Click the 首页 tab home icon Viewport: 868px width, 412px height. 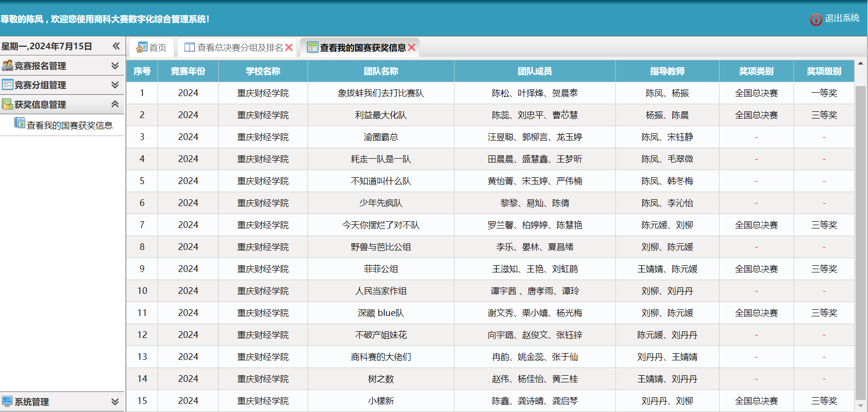coord(142,47)
